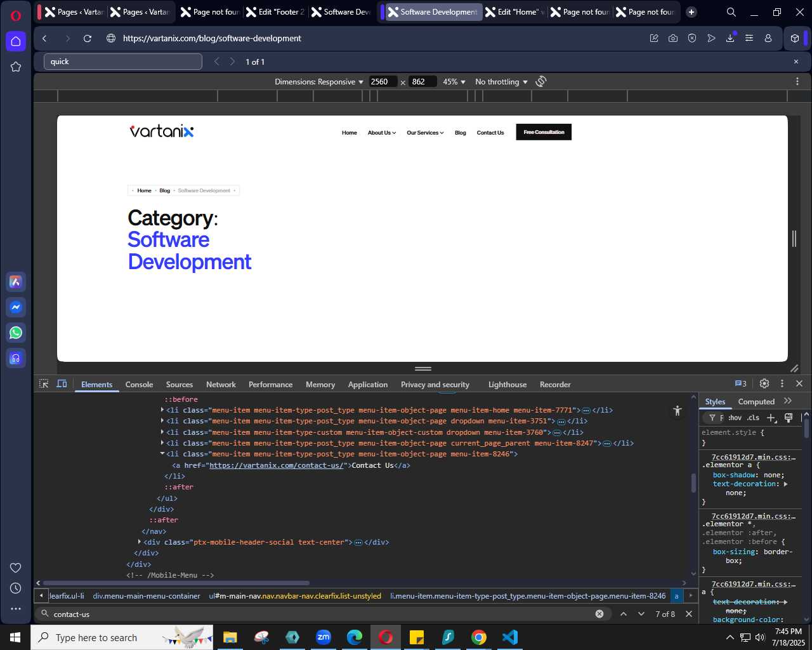Expand the menu-item-7771 li node
812x650 pixels.
pyautogui.click(x=162, y=410)
